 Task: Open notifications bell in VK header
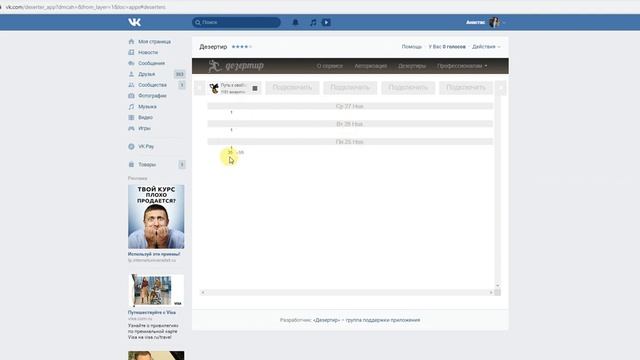(x=296, y=22)
